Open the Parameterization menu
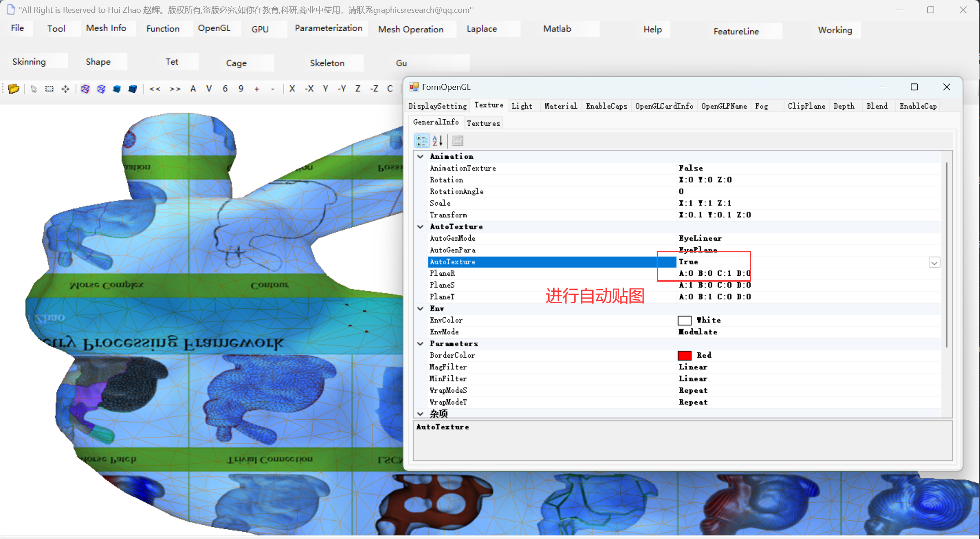 [x=328, y=28]
